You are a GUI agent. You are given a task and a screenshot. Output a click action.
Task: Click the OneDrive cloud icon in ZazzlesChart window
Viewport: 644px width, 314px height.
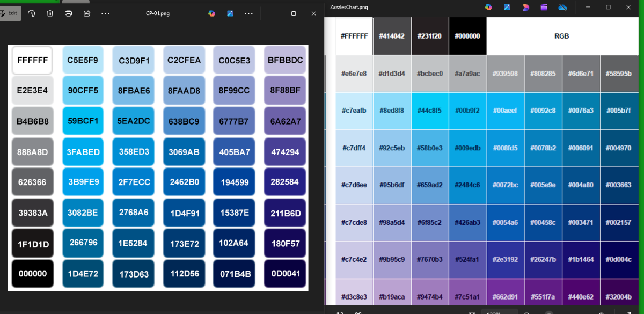[x=562, y=7]
